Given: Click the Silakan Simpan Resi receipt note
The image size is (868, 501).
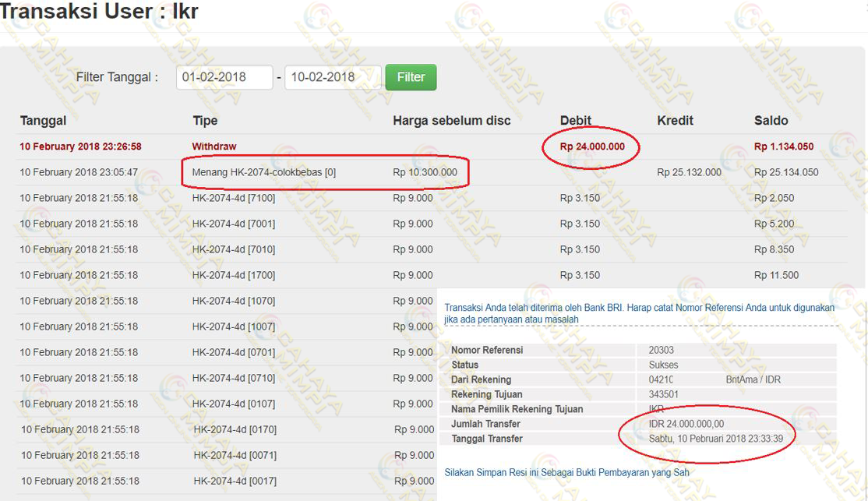Looking at the screenshot, I should click(x=566, y=472).
